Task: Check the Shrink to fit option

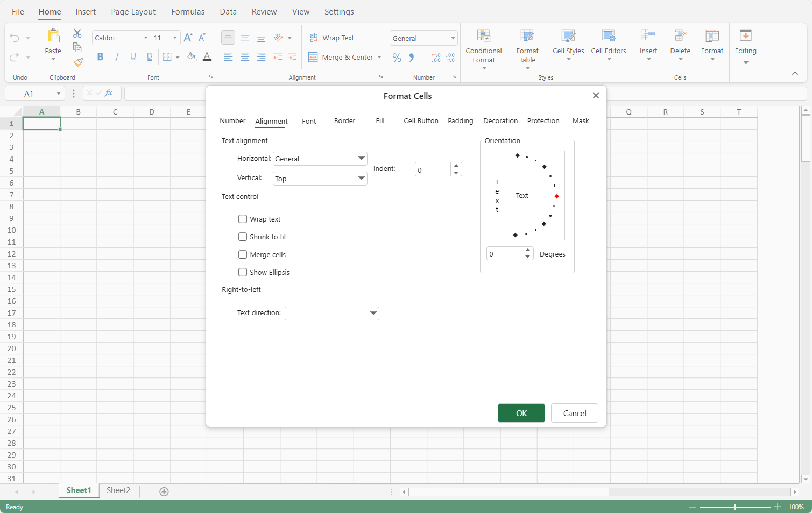Action: pyautogui.click(x=243, y=237)
